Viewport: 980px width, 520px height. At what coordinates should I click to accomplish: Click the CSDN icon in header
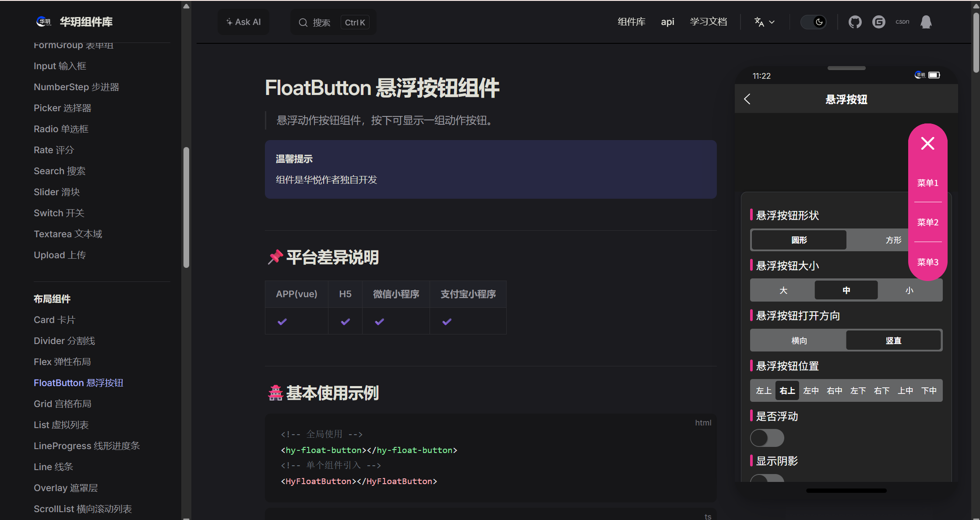click(x=902, y=22)
